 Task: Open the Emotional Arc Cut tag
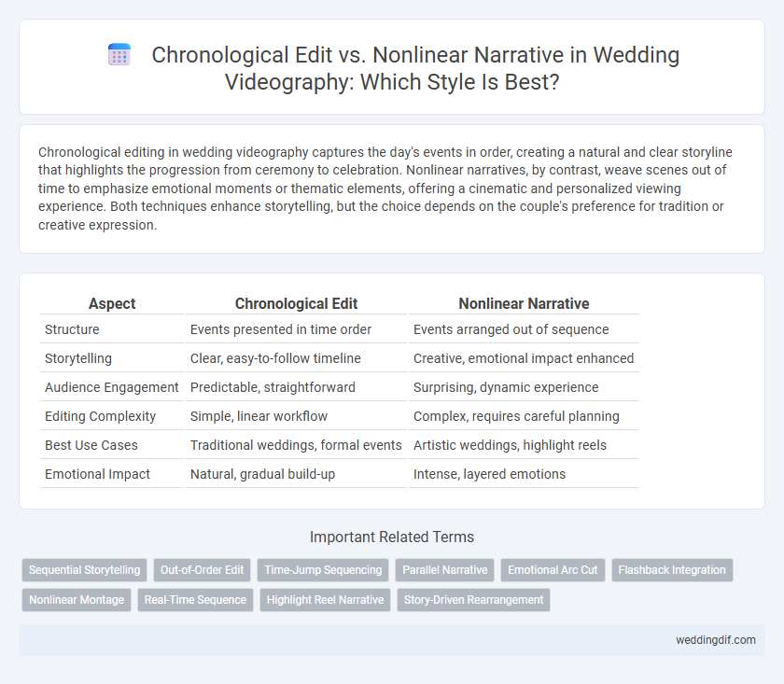tap(553, 570)
